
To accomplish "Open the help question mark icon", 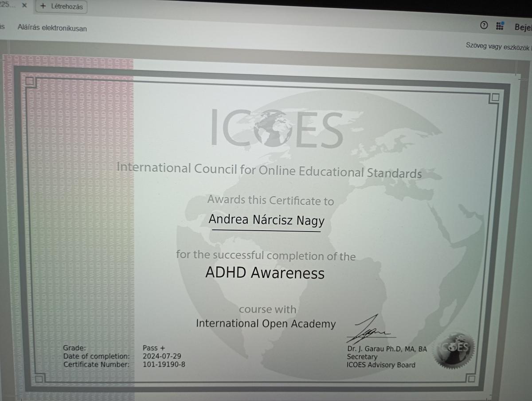I will [x=484, y=25].
